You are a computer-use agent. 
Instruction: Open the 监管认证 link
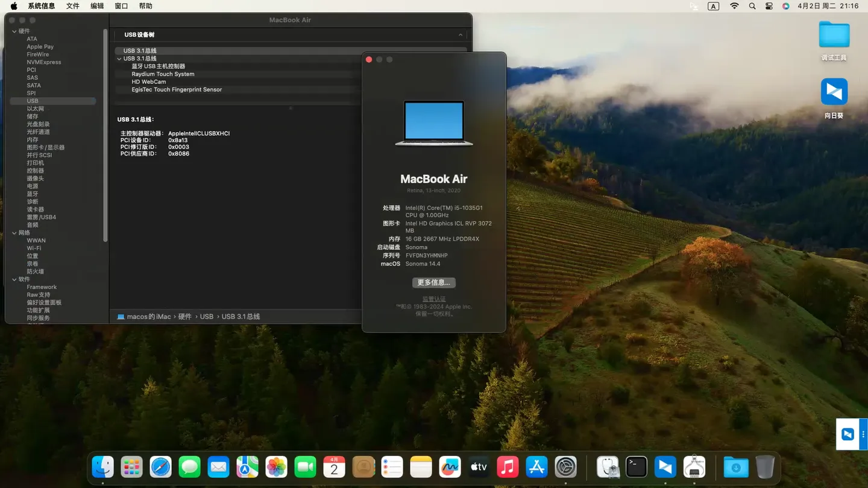click(x=433, y=299)
